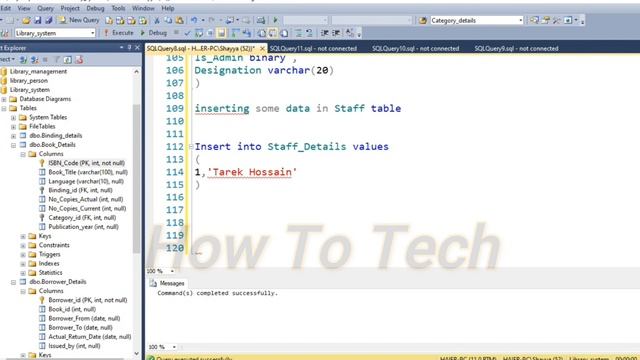Expand the System Tables folder

(13, 118)
